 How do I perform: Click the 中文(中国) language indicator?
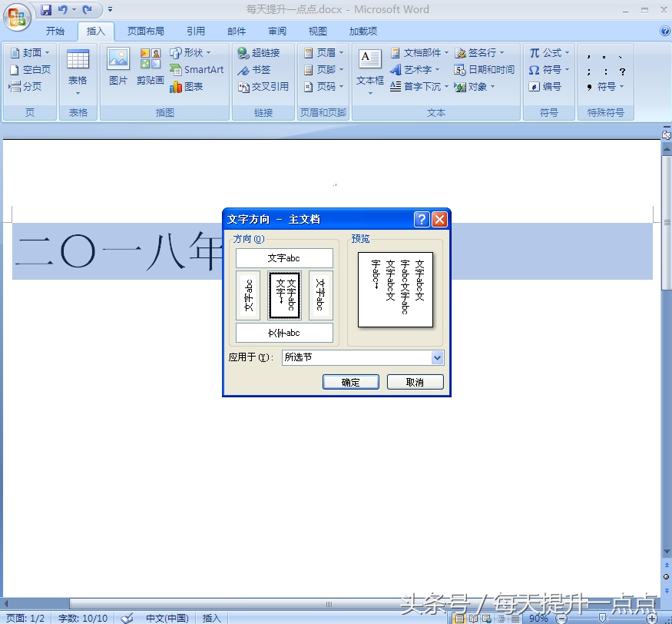(x=167, y=618)
